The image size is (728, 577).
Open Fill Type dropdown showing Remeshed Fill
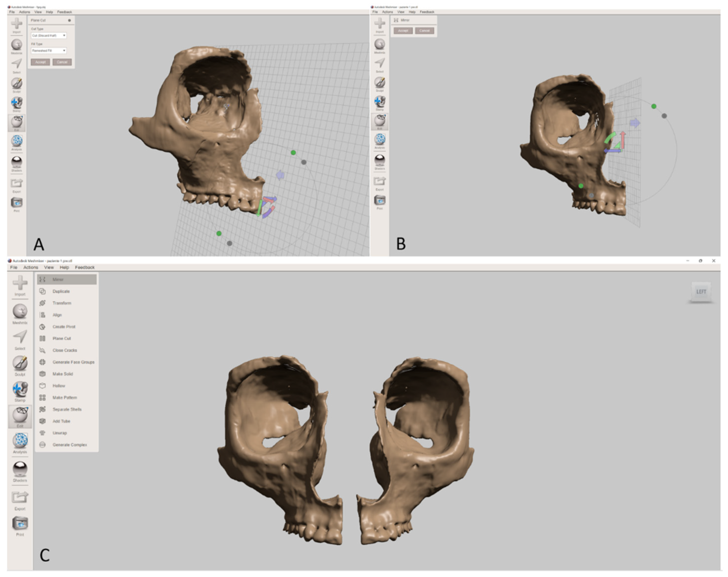pyautogui.click(x=49, y=51)
